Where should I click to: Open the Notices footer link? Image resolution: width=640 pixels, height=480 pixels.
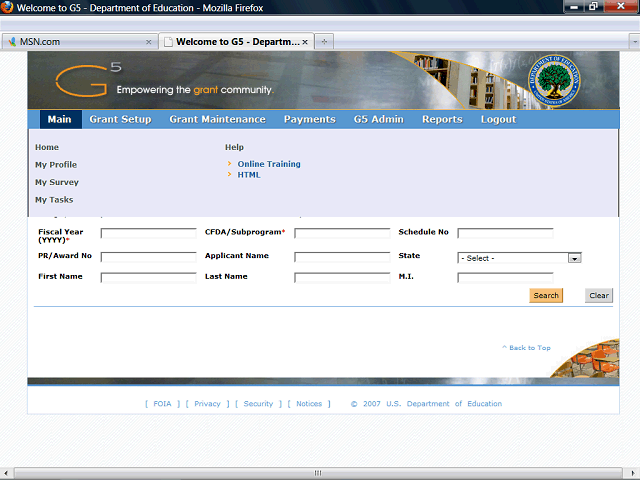point(309,404)
